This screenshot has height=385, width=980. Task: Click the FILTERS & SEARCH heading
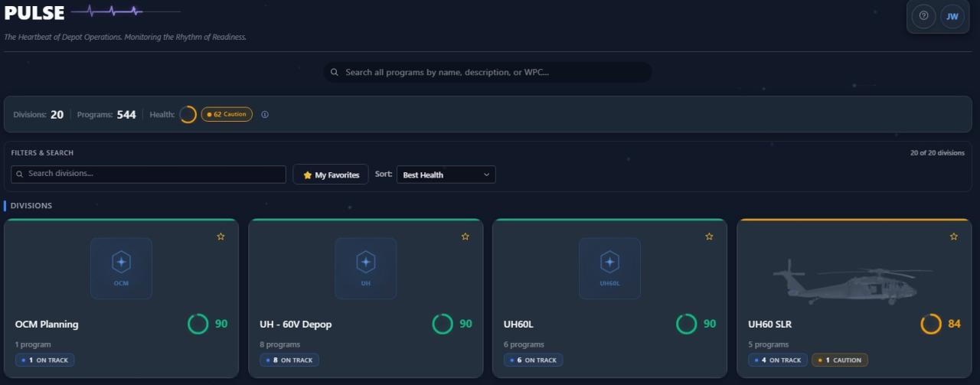point(42,153)
